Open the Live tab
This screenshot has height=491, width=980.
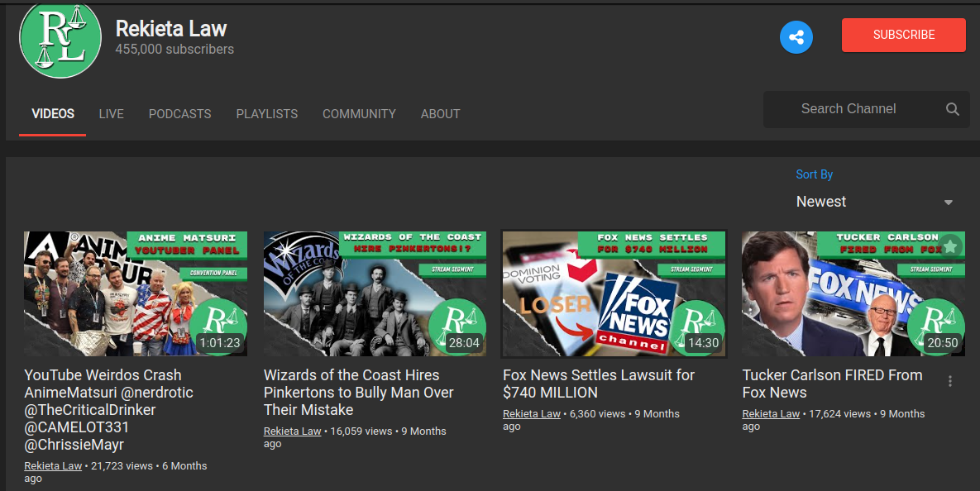(112, 114)
